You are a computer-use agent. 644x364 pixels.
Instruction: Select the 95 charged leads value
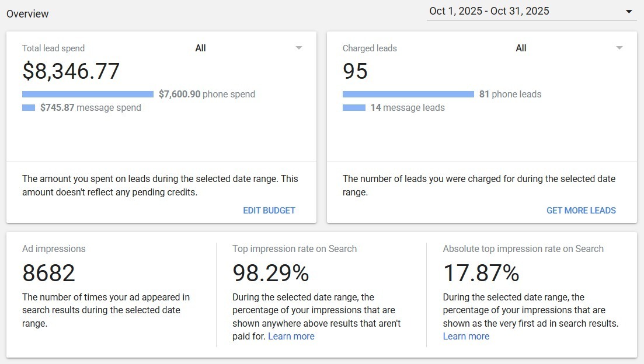coord(355,71)
